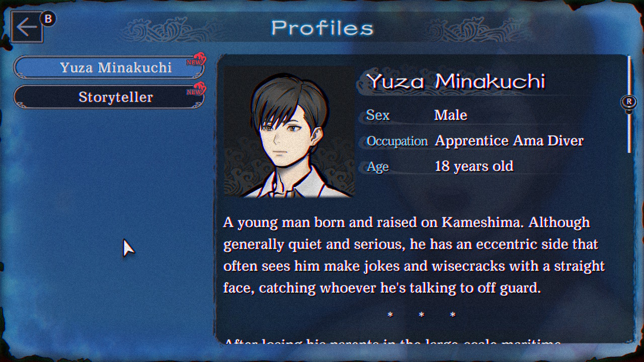Click the biography paragraph about Kameshima
This screenshot has height=362, width=644.
click(413, 255)
